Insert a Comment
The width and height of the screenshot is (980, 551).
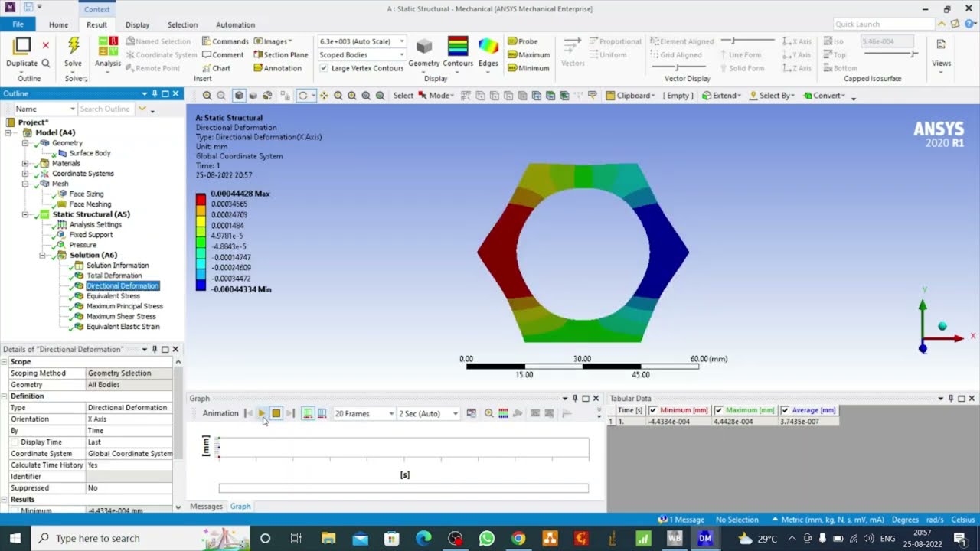pyautogui.click(x=223, y=55)
